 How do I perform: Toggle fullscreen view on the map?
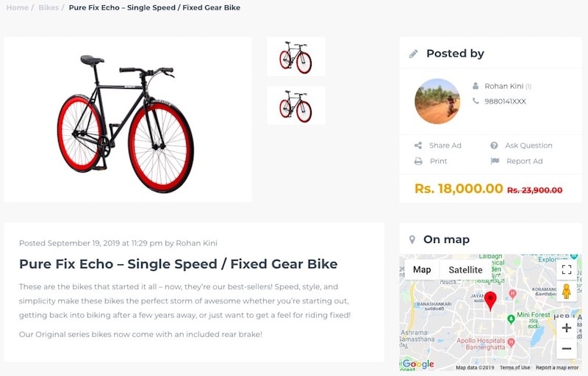567,270
